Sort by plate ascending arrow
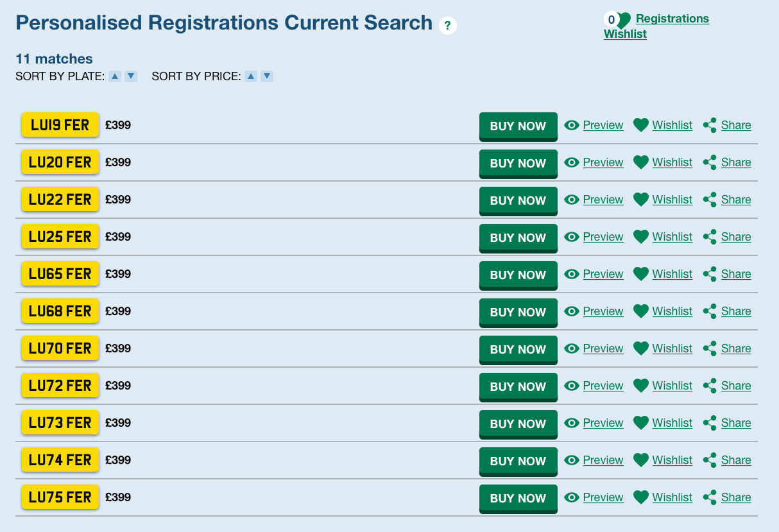The height and width of the screenshot is (532, 779). point(115,76)
